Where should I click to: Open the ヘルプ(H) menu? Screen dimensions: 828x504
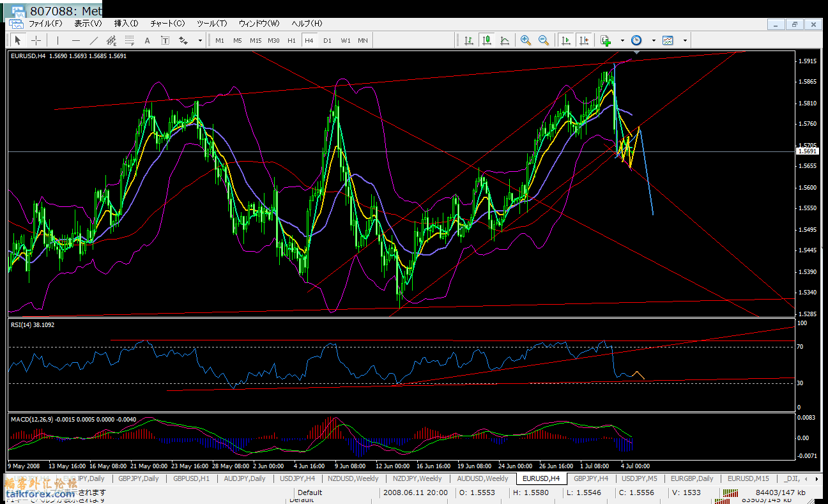(x=307, y=24)
